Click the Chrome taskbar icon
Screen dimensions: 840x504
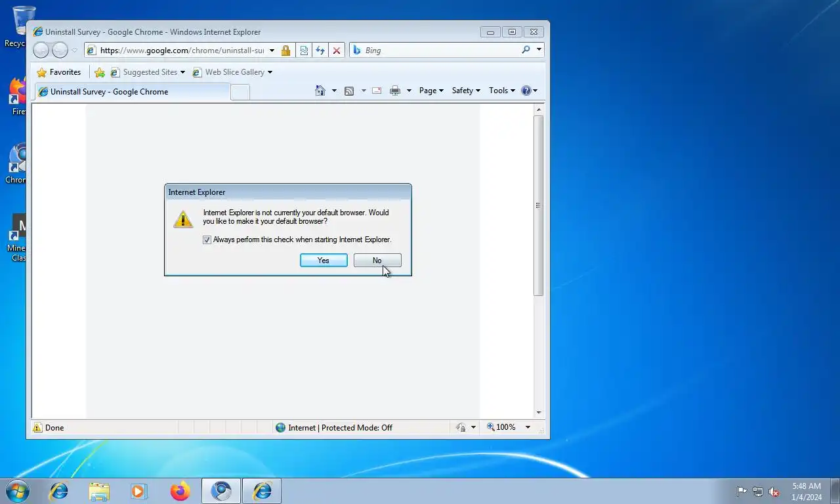(221, 491)
